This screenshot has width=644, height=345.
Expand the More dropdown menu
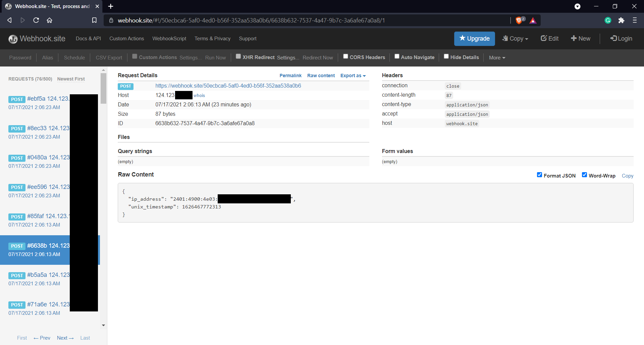coord(497,58)
